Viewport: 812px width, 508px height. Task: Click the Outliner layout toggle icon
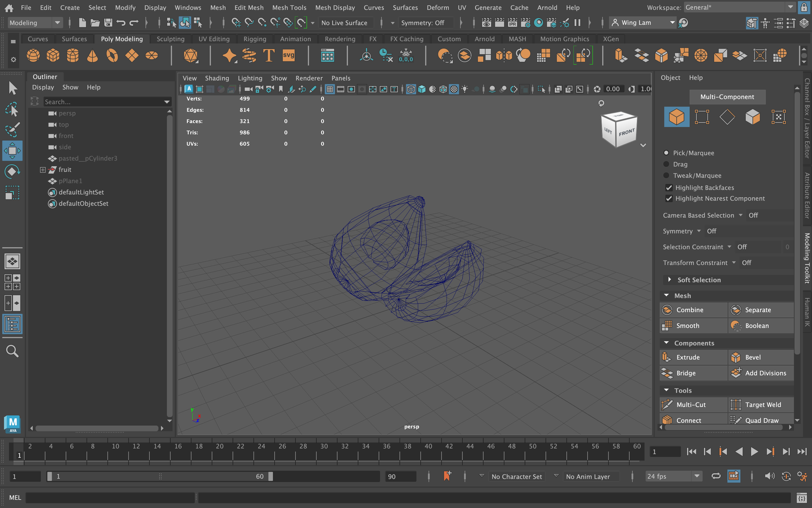coord(12,324)
